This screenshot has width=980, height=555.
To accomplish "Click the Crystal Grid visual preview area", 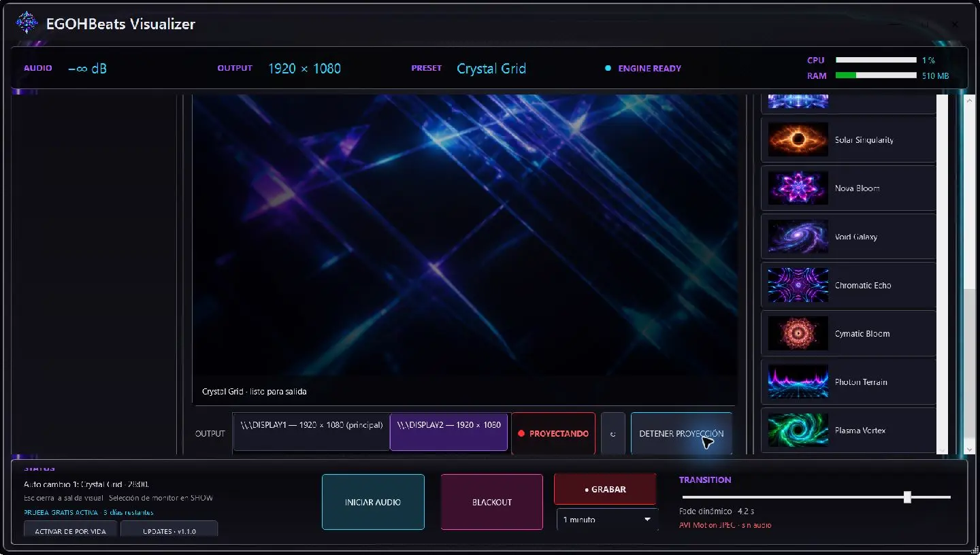I will click(465, 235).
